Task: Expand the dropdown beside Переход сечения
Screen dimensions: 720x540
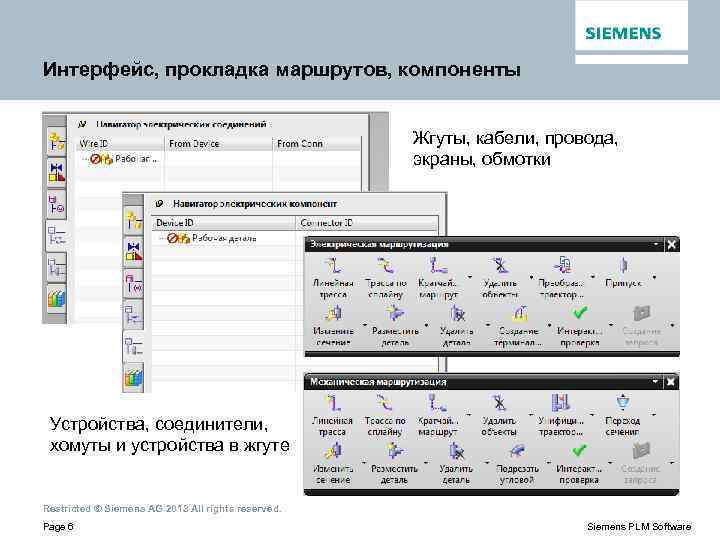Action: [x=653, y=415]
